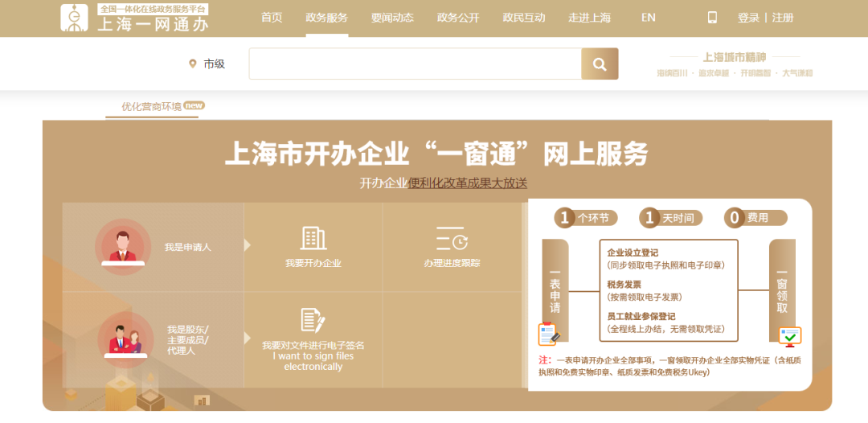This screenshot has height=423, width=868.
Task: Click the search magnifier button
Action: 600,64
